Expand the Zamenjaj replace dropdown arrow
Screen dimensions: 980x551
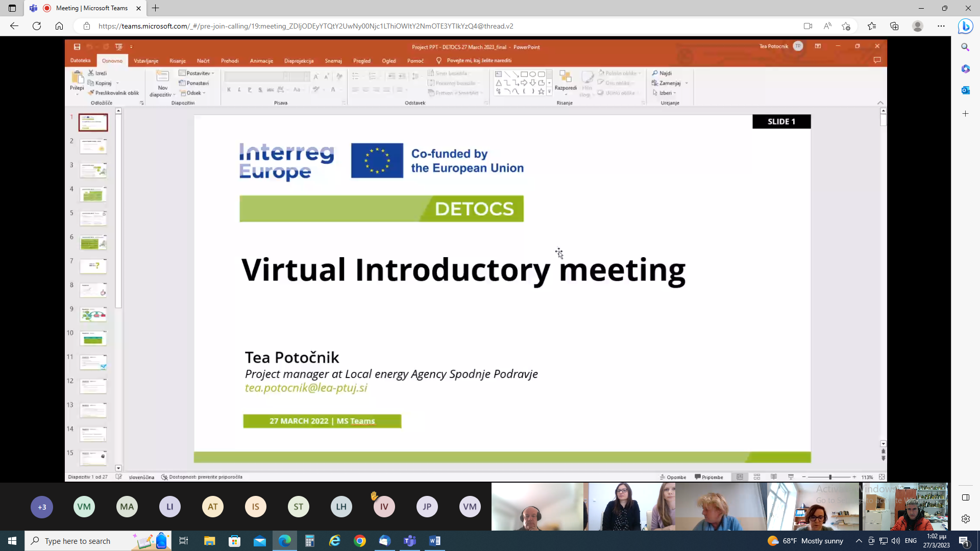coord(687,83)
